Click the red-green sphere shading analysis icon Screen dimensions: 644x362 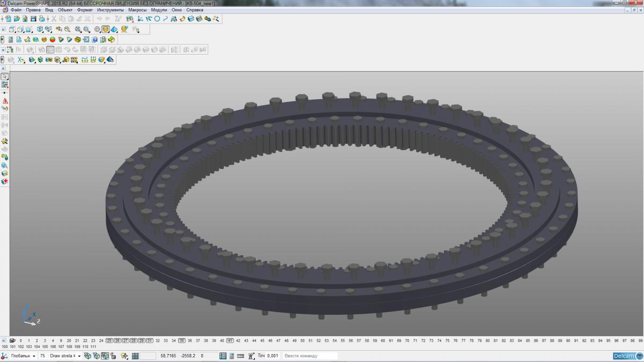click(x=53, y=39)
